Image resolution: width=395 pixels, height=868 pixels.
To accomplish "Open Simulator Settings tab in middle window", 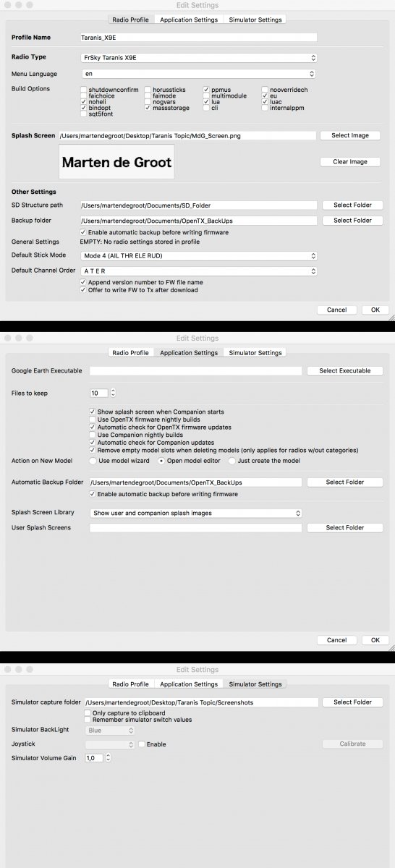I will [x=255, y=352].
